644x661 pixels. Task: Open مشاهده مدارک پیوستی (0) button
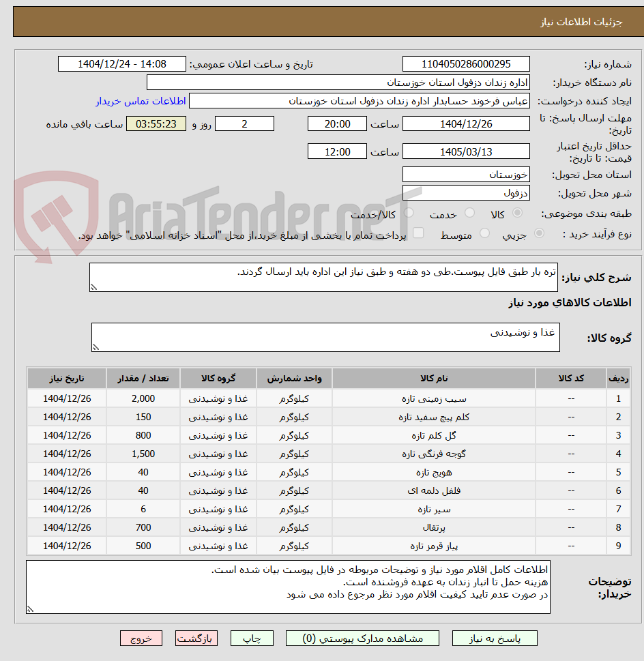[362, 638]
